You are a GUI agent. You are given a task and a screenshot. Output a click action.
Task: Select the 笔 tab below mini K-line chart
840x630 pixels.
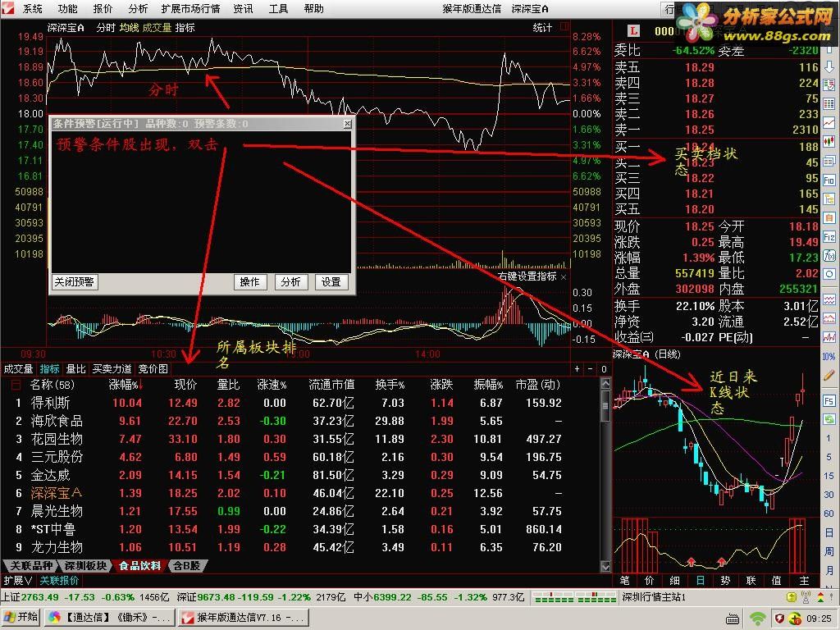(x=624, y=581)
